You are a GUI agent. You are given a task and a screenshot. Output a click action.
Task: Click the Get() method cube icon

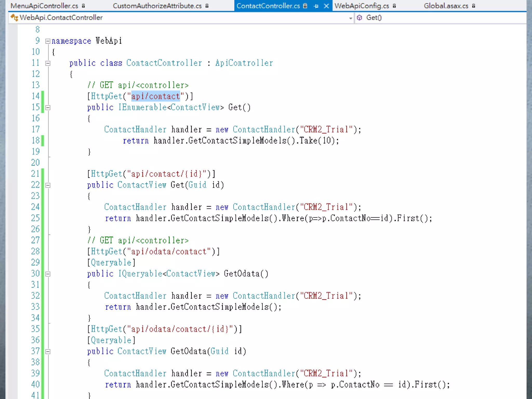point(360,18)
